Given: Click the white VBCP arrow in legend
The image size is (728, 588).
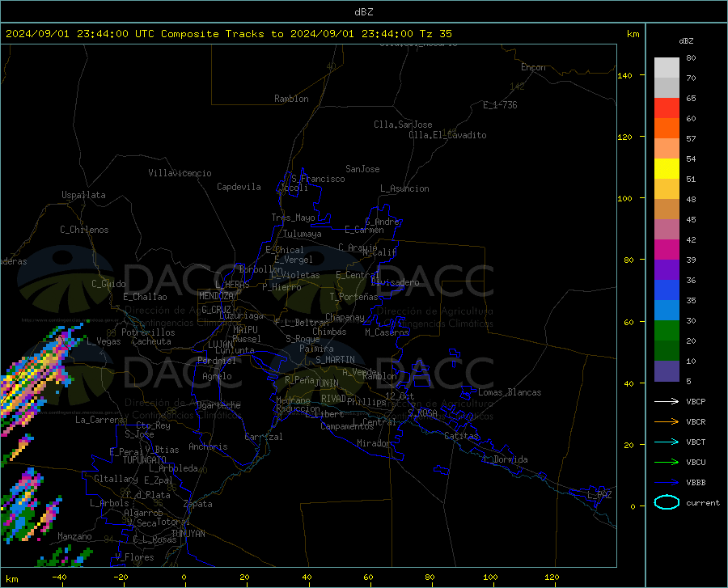Looking at the screenshot, I should [x=667, y=401].
